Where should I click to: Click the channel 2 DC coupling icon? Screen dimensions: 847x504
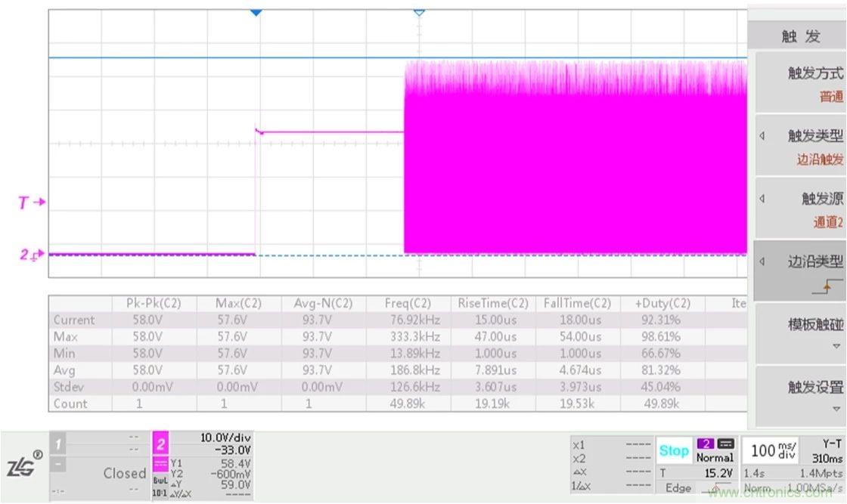pos(160,464)
